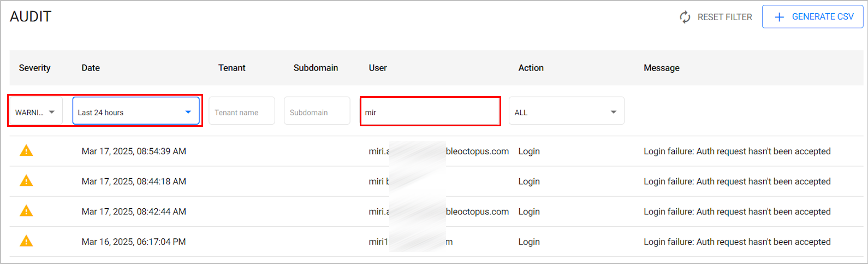Click warning icon for 08:44:18 AM entry
Viewport: 868px width, 264px height.
click(26, 180)
